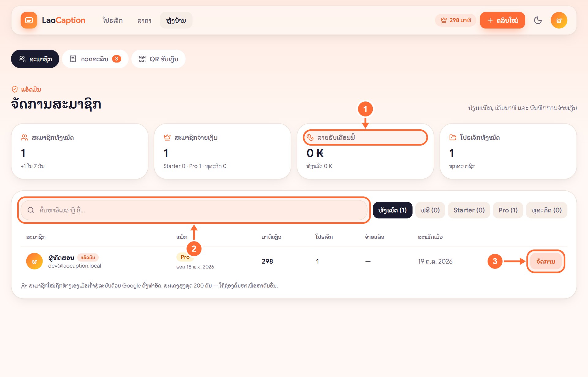This screenshot has width=588, height=377.
Task: Click the receipt document icon in ກວດສະລິບ tab
Action: point(73,59)
